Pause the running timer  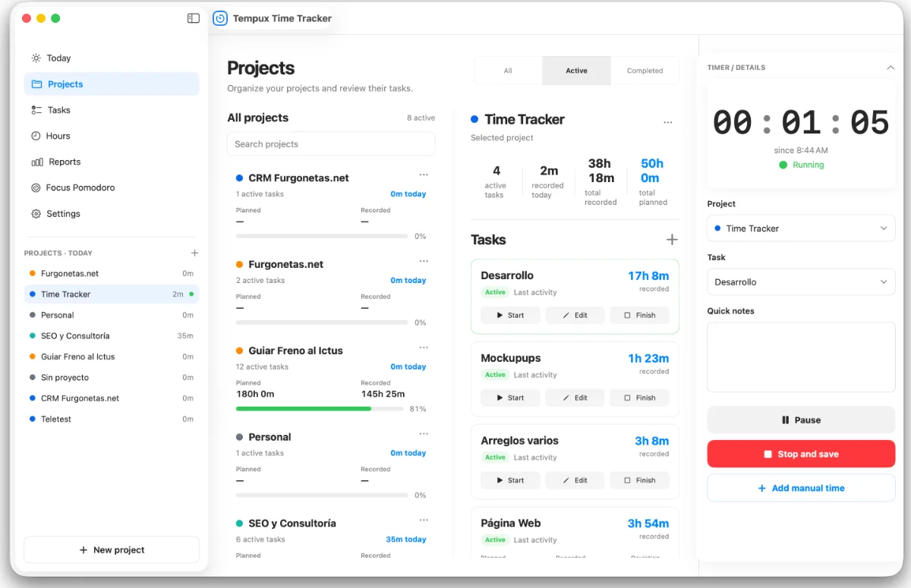click(801, 420)
